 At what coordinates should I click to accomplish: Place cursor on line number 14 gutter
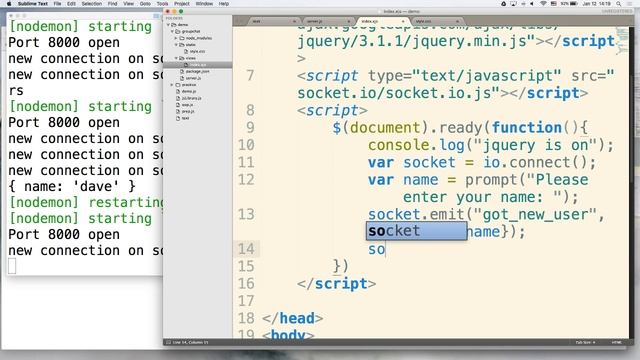246,249
